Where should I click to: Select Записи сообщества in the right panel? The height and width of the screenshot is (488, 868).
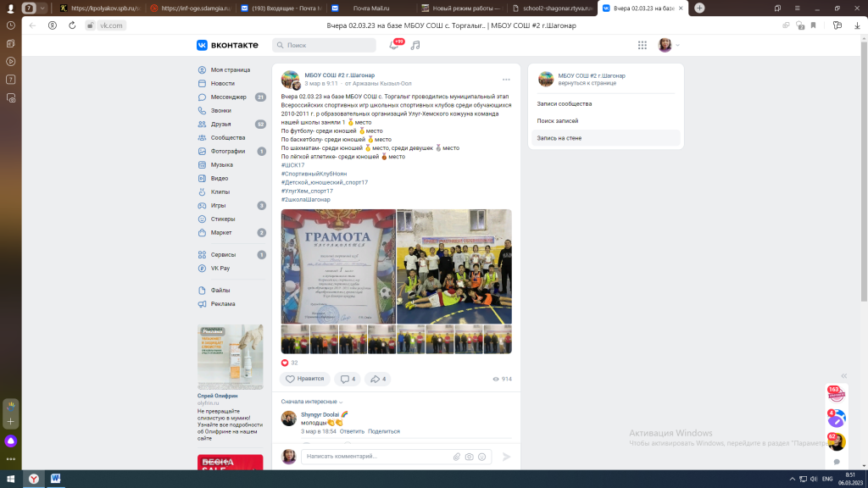click(x=564, y=104)
